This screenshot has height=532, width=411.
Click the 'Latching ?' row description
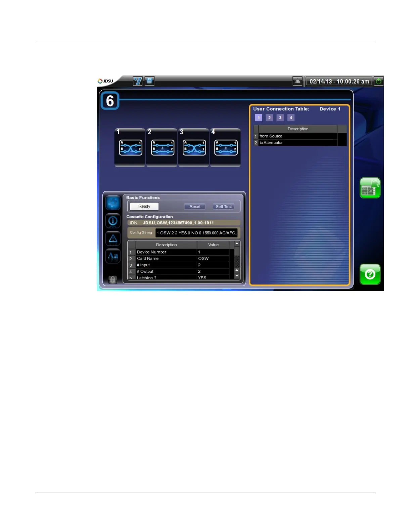coord(166,277)
